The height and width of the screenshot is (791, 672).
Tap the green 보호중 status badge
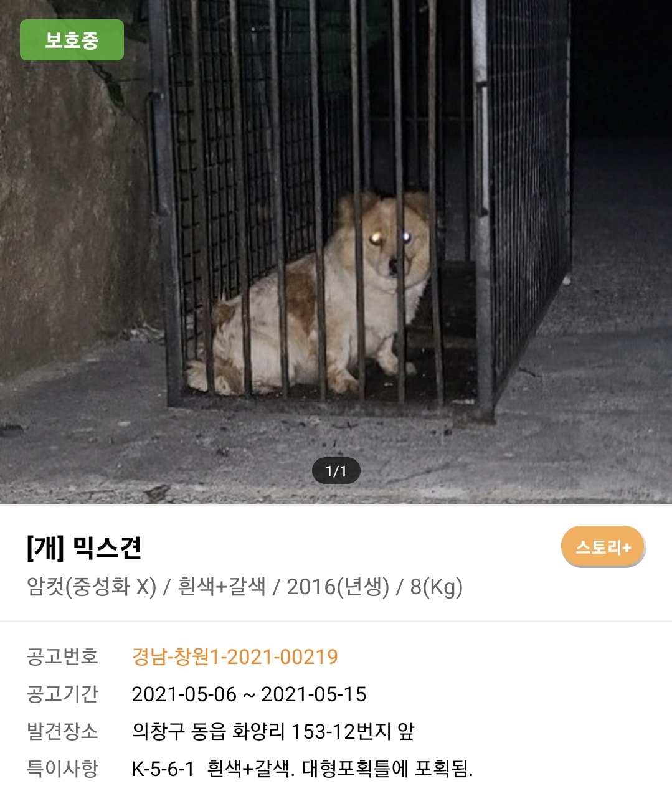[x=72, y=40]
